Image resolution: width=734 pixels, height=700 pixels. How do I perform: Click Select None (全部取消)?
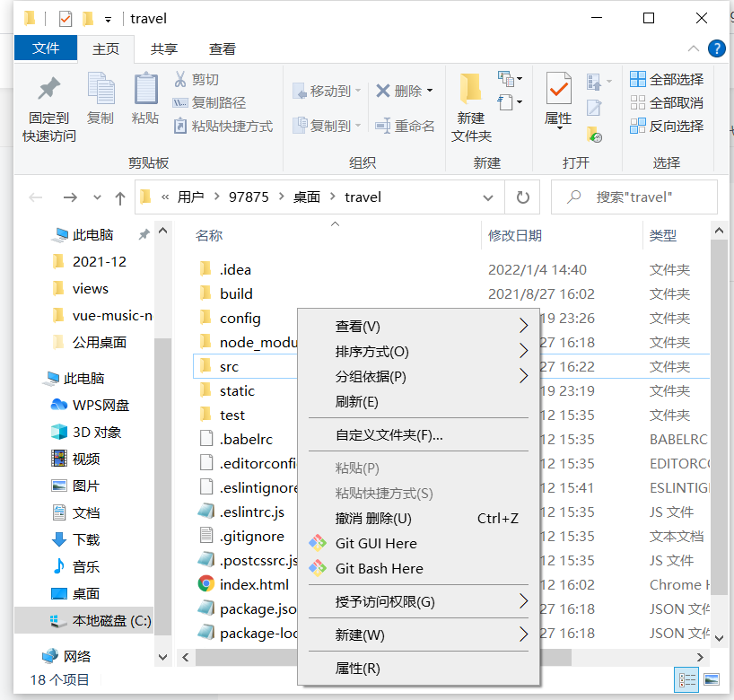[667, 102]
